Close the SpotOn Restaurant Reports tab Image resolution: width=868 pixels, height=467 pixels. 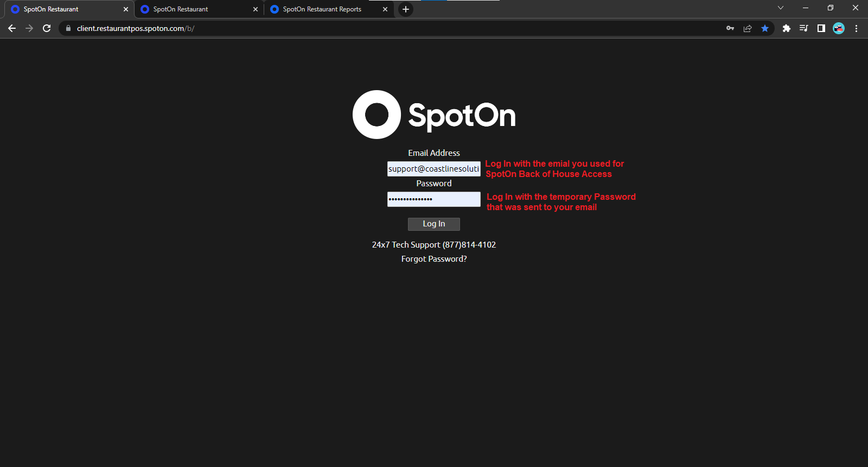point(385,9)
